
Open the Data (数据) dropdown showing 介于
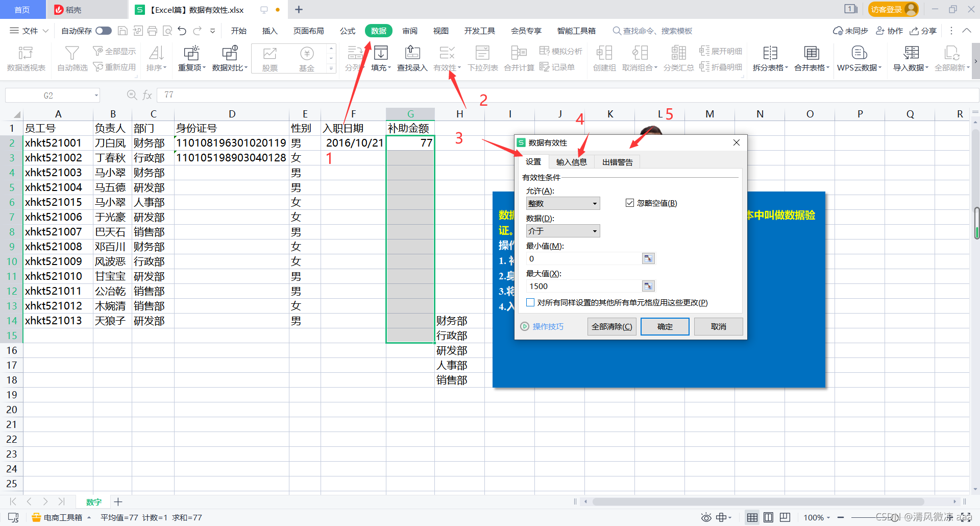click(x=563, y=231)
